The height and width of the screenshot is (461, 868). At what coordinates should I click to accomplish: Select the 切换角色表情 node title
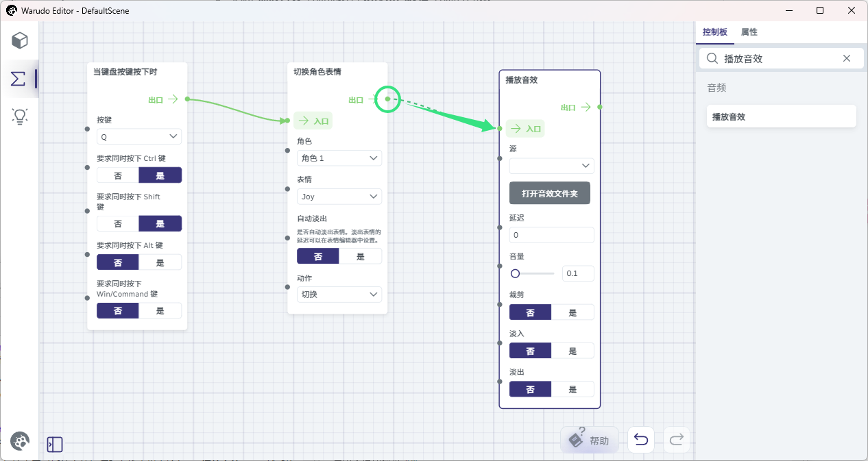tap(317, 71)
